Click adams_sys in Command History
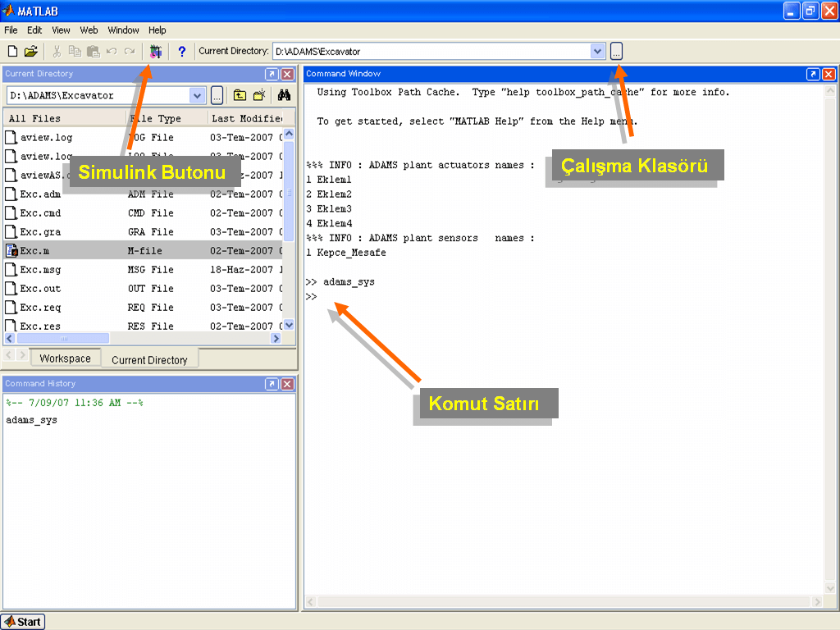 tap(32, 420)
